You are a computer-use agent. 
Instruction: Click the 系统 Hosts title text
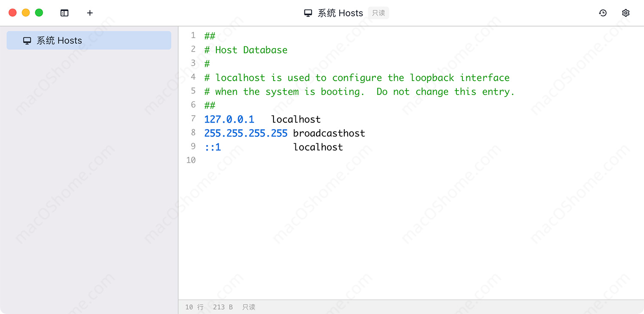pyautogui.click(x=340, y=13)
